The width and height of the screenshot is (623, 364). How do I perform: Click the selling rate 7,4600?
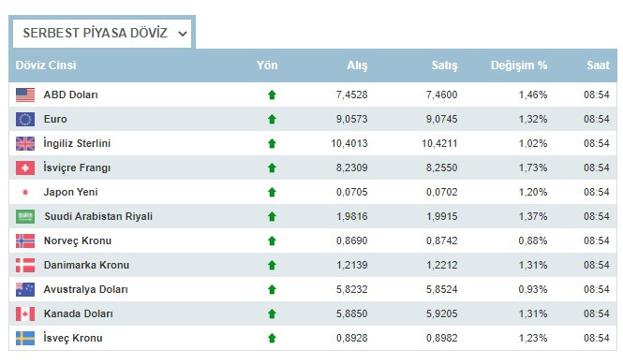pyautogui.click(x=442, y=95)
